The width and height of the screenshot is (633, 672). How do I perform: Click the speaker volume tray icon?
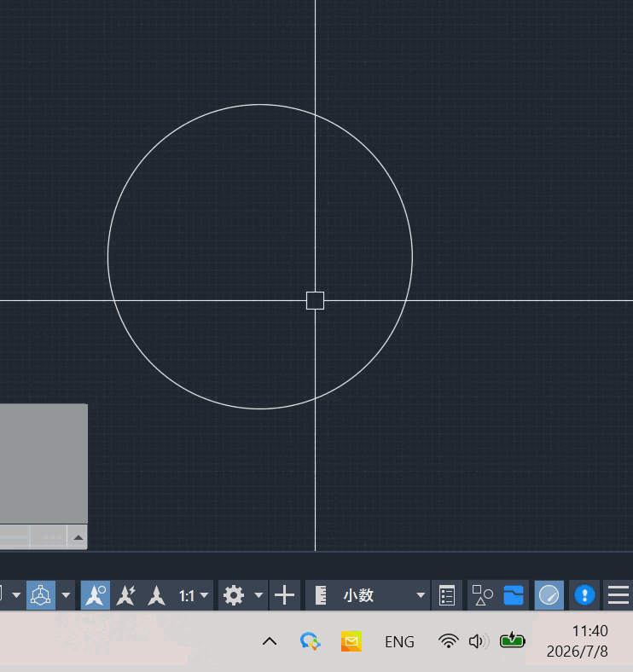coord(479,641)
